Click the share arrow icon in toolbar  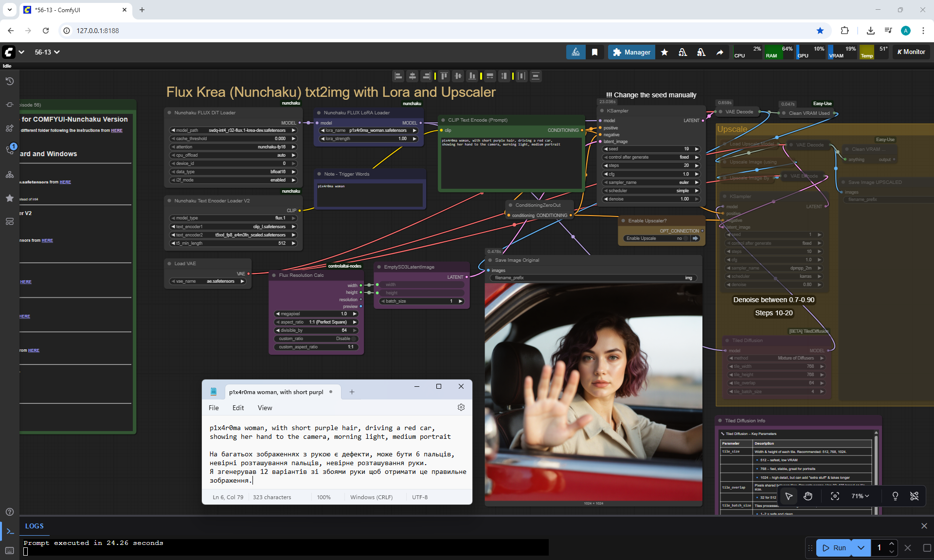pos(719,52)
